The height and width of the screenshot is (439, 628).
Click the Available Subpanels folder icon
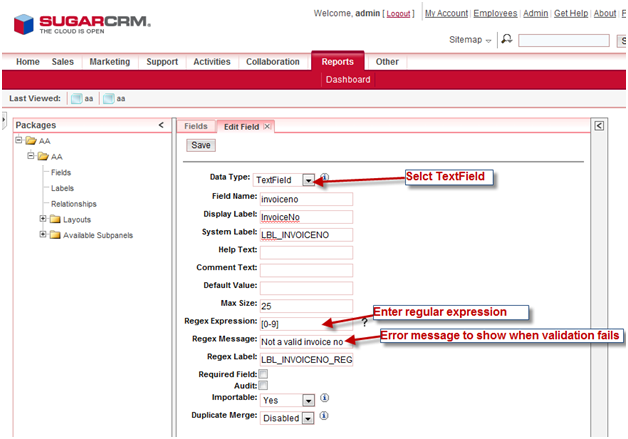[55, 235]
